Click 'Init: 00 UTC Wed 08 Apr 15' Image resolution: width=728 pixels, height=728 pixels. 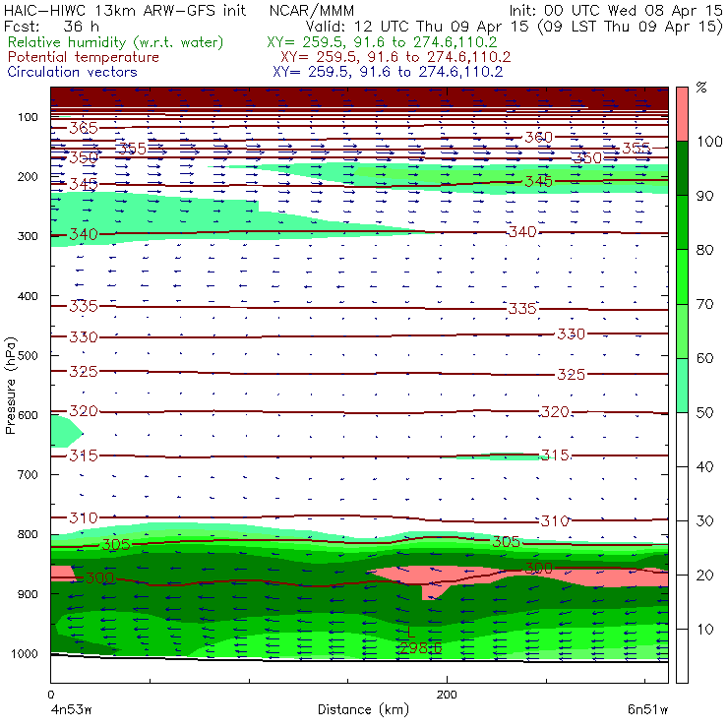click(x=616, y=10)
